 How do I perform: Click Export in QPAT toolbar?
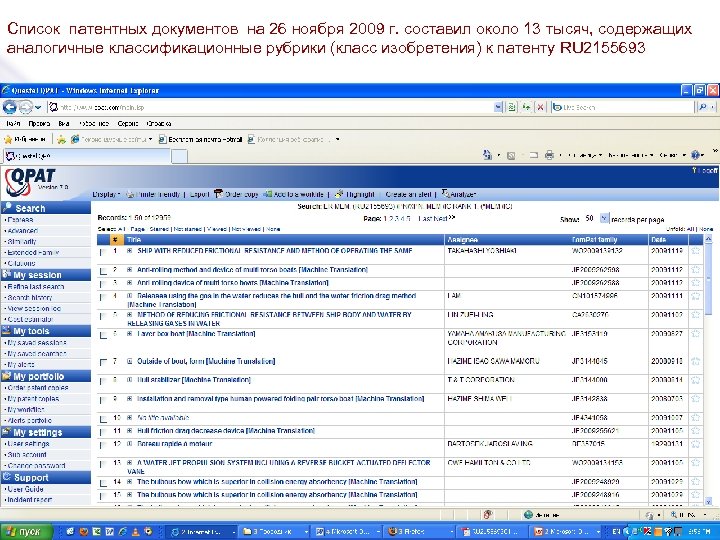pyautogui.click(x=199, y=194)
